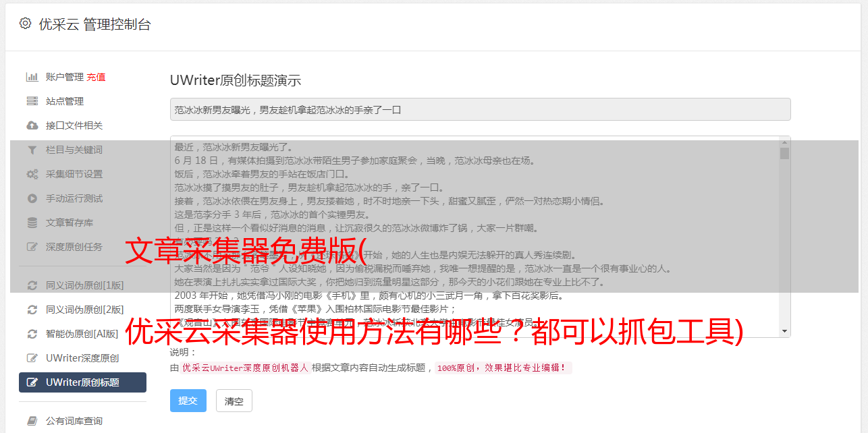Open 接口文件相关 cloud upload icon
The image size is (868, 433).
pyautogui.click(x=32, y=125)
